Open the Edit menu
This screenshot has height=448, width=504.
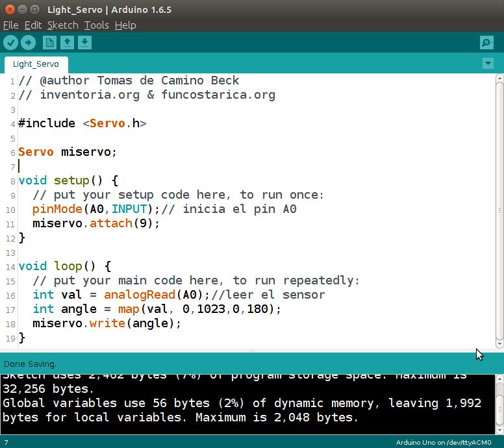pyautogui.click(x=33, y=25)
